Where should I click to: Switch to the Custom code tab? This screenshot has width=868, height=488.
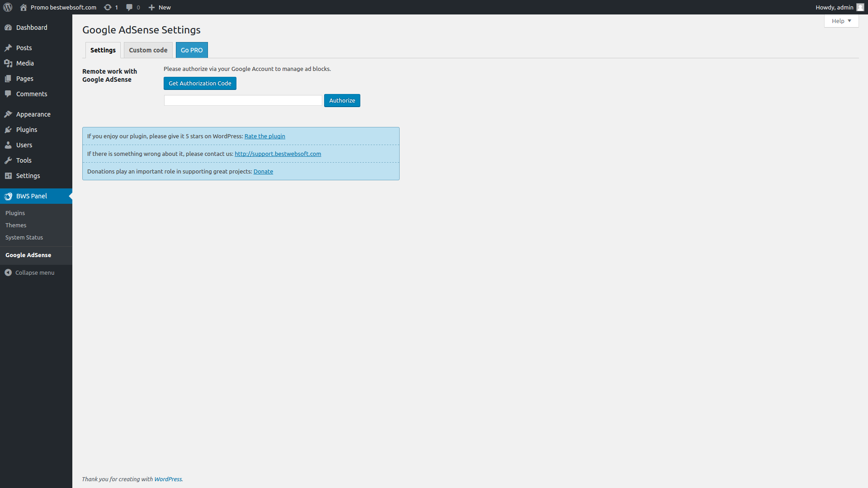148,50
